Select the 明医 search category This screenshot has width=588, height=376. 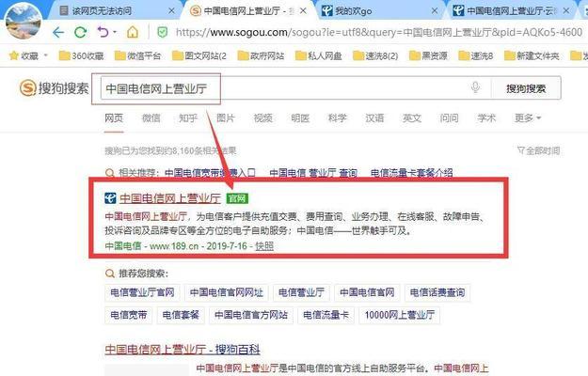click(300, 118)
